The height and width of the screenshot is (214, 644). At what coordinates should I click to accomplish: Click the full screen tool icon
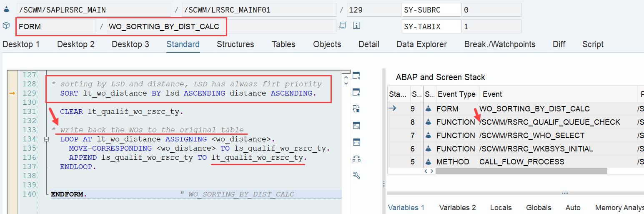(x=356, y=126)
